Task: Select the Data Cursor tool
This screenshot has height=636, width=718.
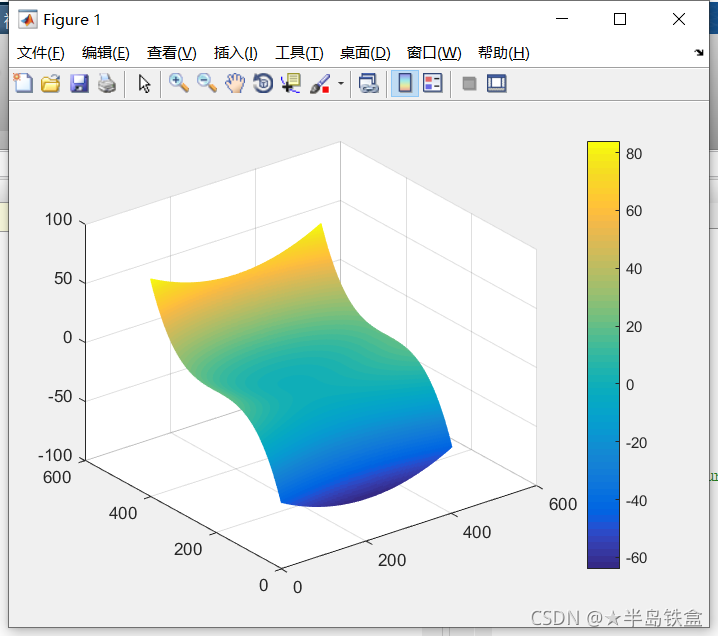Action: pyautogui.click(x=291, y=84)
